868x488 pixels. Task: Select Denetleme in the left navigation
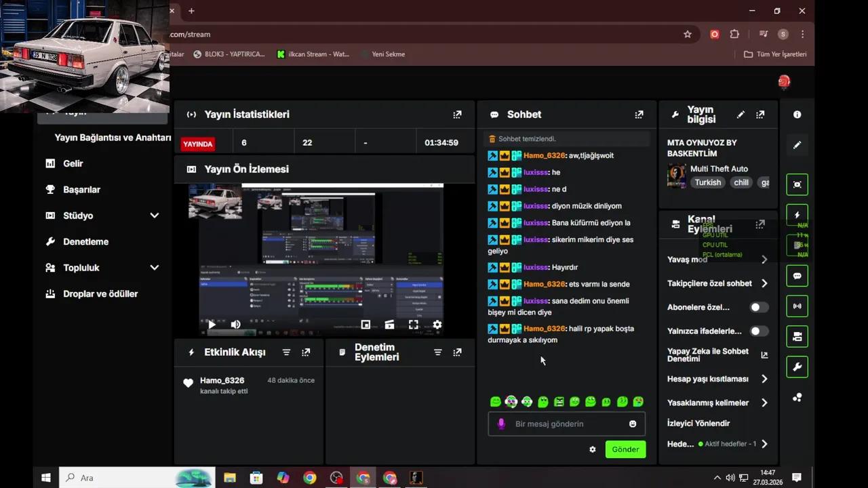85,241
